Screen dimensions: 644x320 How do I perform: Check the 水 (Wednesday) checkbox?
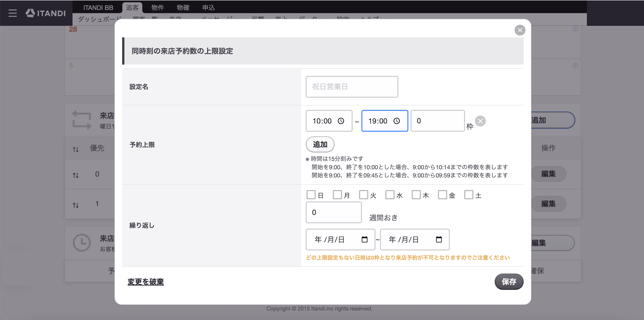coord(390,195)
